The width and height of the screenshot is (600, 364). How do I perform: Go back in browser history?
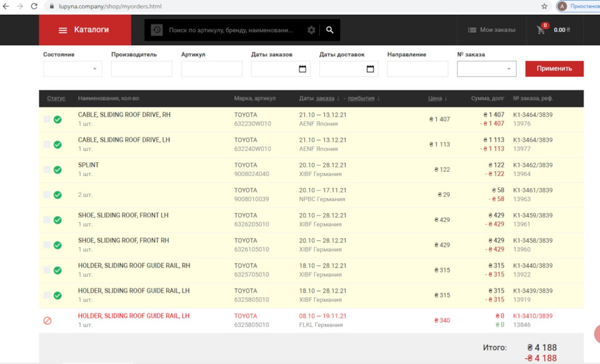pos(6,6)
